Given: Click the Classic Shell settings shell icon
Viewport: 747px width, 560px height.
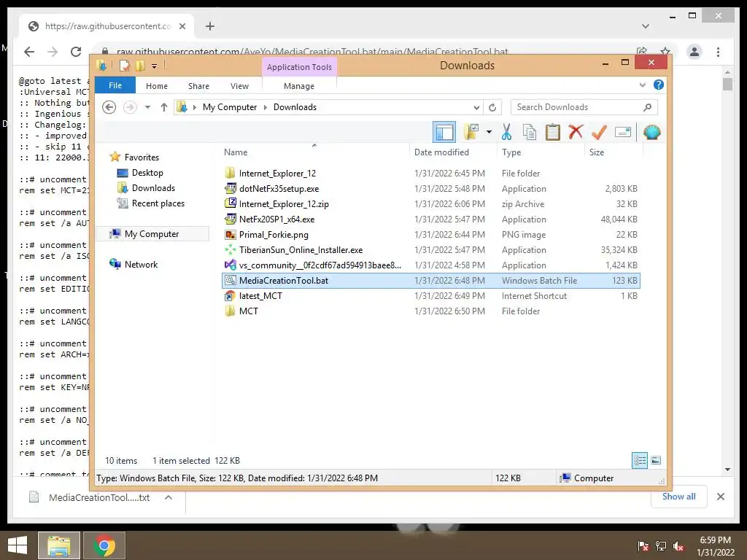Looking at the screenshot, I should click(x=651, y=132).
